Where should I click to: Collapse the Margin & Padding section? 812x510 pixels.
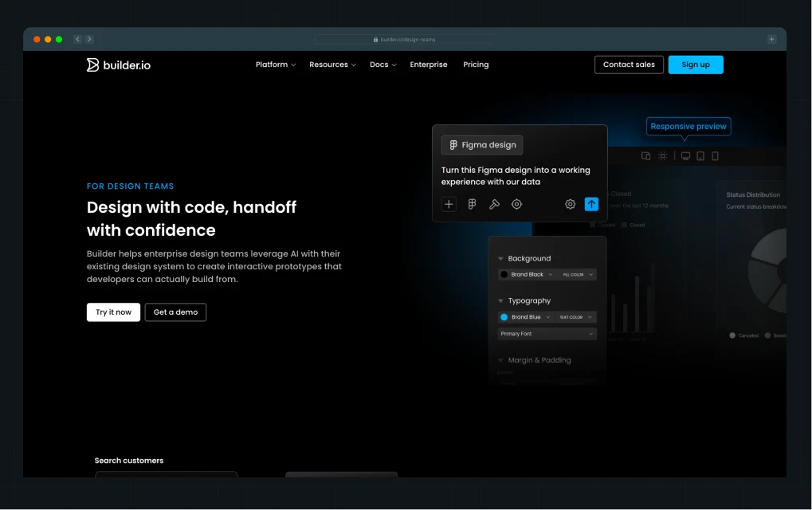[x=500, y=360]
